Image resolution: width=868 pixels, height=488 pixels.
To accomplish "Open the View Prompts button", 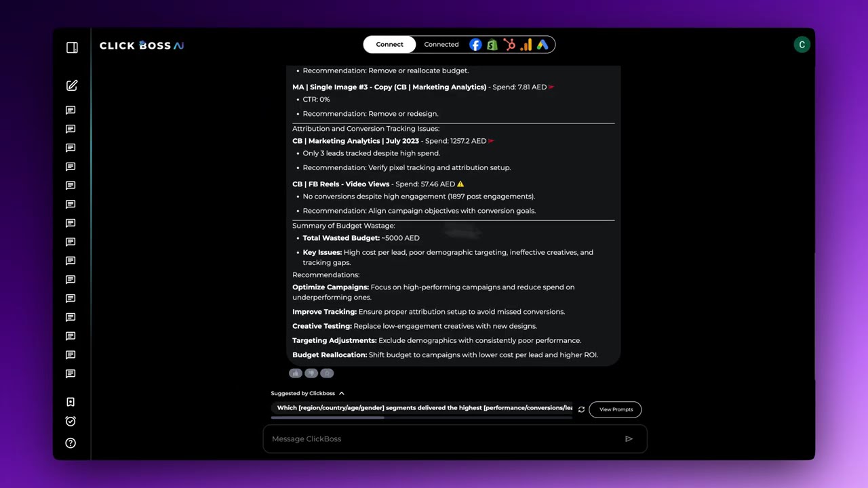I will (616, 409).
